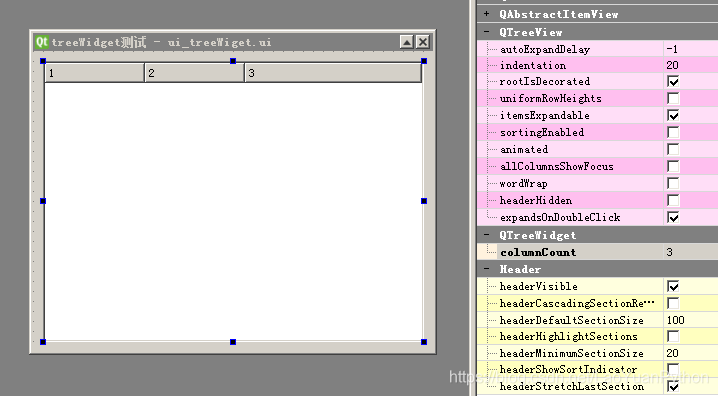Check the animated property checkbox
718x396 pixels.
tap(673, 150)
